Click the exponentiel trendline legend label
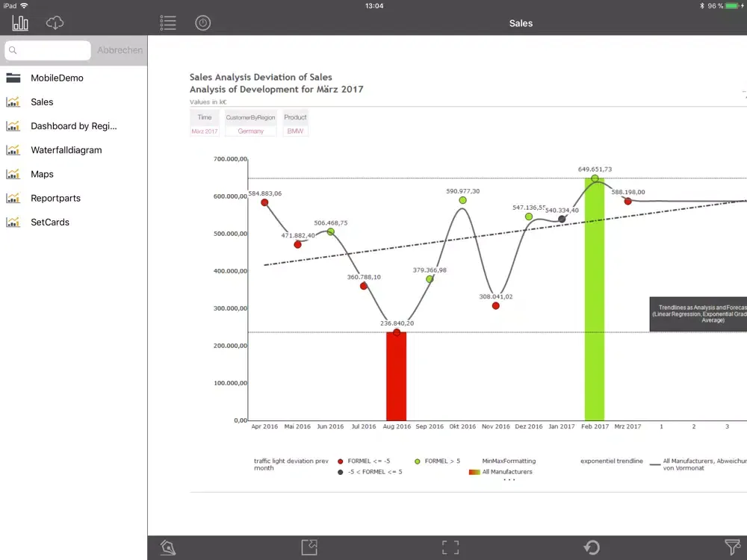 pos(612,461)
